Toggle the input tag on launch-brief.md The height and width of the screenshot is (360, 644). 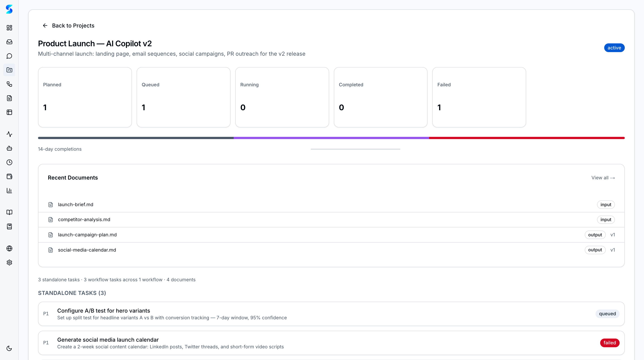coord(606,204)
